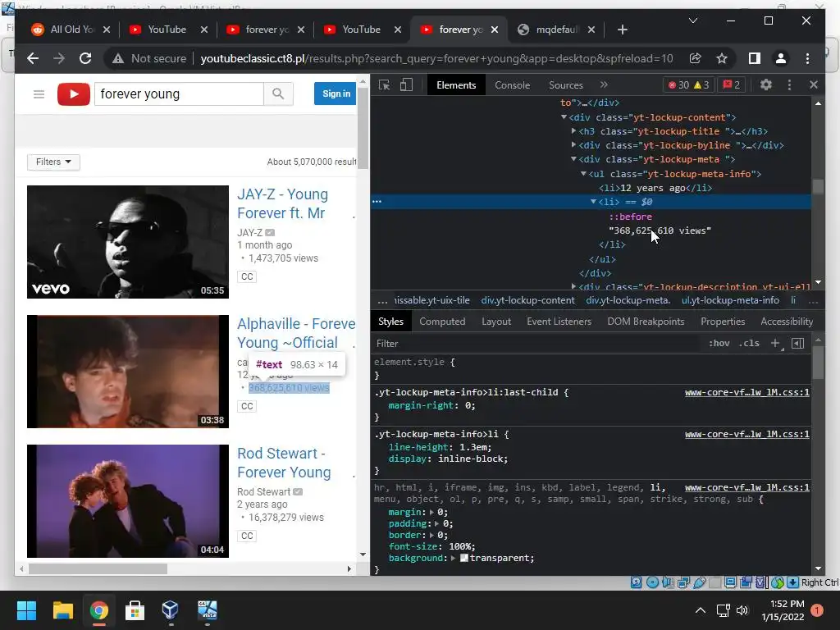Click the YouTube search magnifier button

[x=278, y=94]
